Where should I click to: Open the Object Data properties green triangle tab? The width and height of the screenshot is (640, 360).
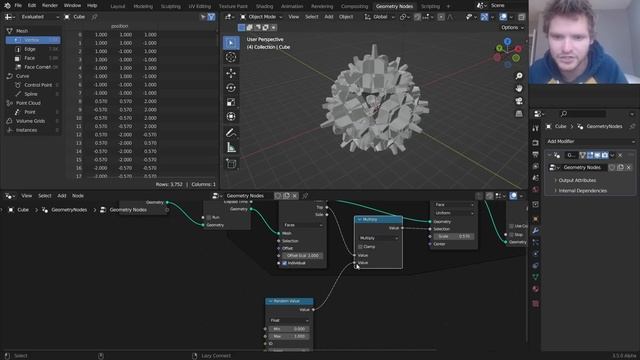(x=536, y=277)
